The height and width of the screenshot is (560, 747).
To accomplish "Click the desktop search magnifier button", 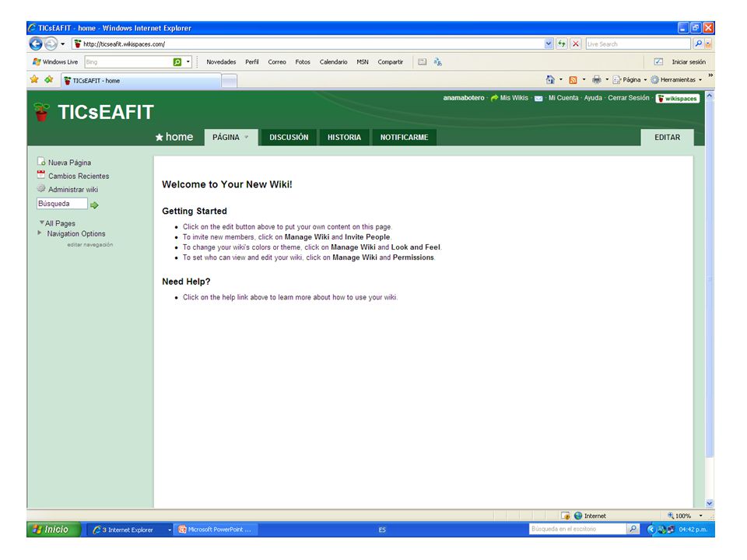I will click(x=633, y=529).
